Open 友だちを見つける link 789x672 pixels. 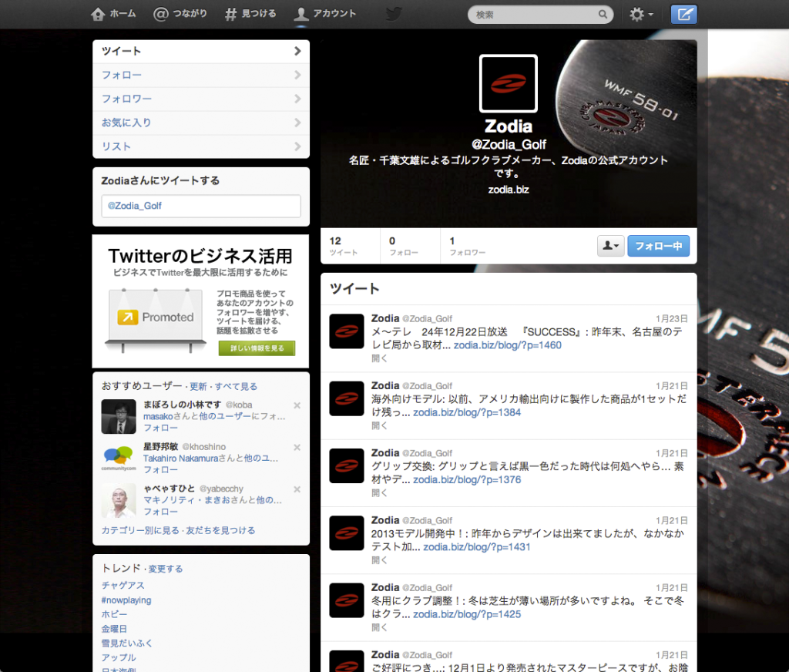coord(220,530)
